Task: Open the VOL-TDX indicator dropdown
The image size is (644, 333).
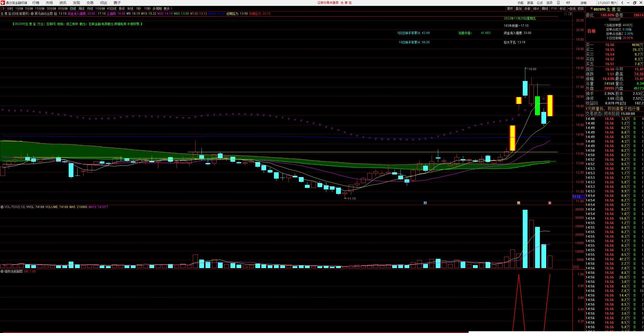Action: [x=2, y=207]
